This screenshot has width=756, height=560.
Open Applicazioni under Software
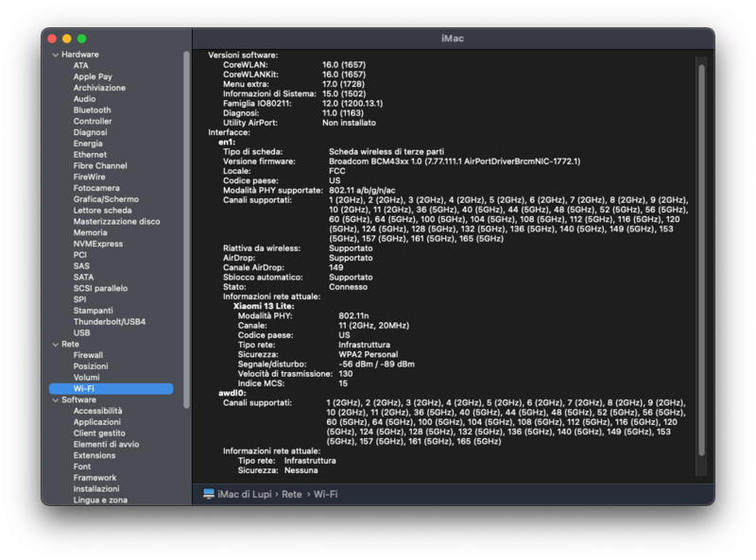point(97,422)
